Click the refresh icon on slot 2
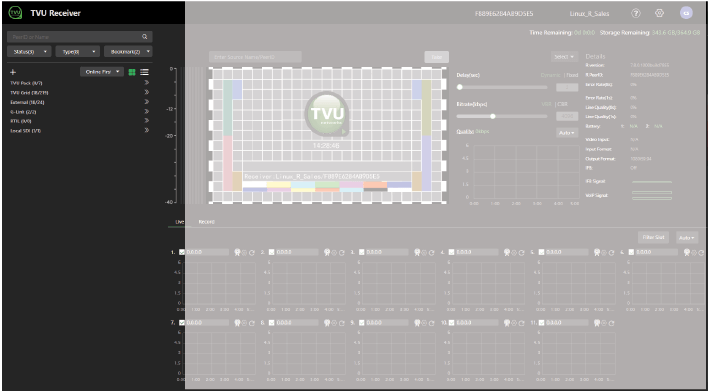Viewport: 708px width, 391px height. coord(341,253)
